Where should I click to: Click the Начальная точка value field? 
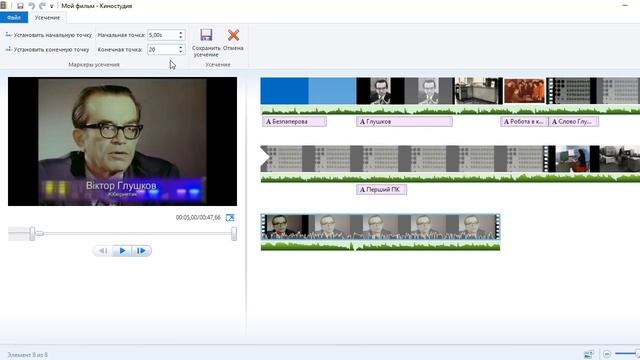click(x=162, y=35)
